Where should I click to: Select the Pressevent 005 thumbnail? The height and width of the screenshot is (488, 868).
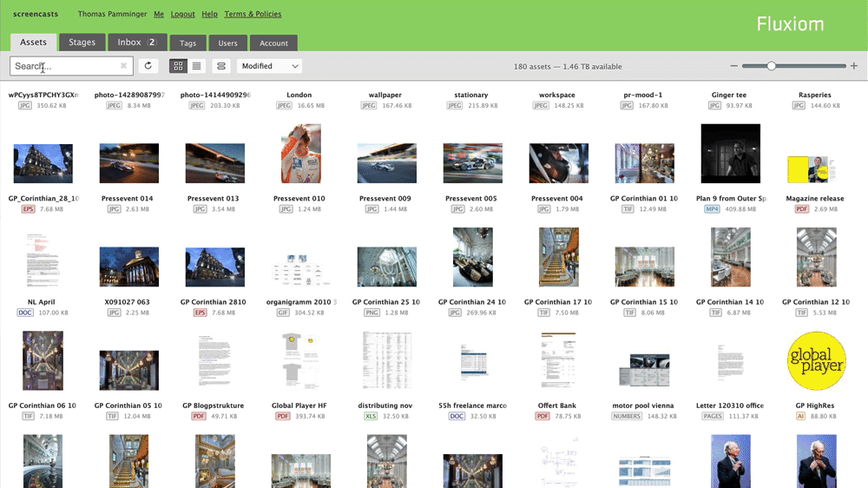pos(473,163)
